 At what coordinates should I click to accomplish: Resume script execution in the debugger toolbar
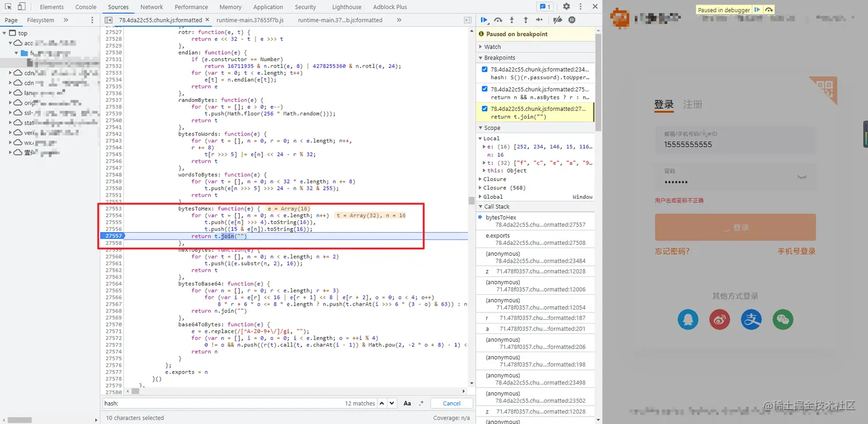click(x=484, y=20)
